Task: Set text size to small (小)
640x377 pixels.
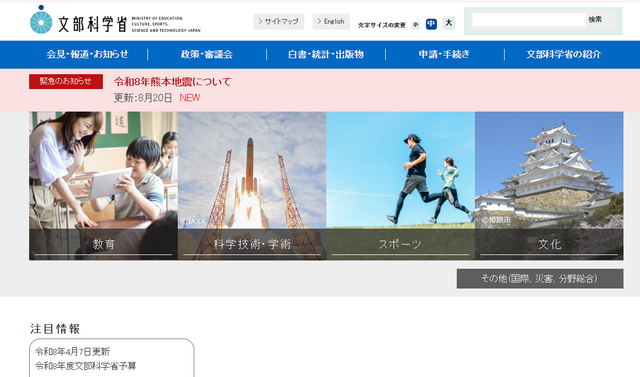Action: pyautogui.click(x=416, y=24)
